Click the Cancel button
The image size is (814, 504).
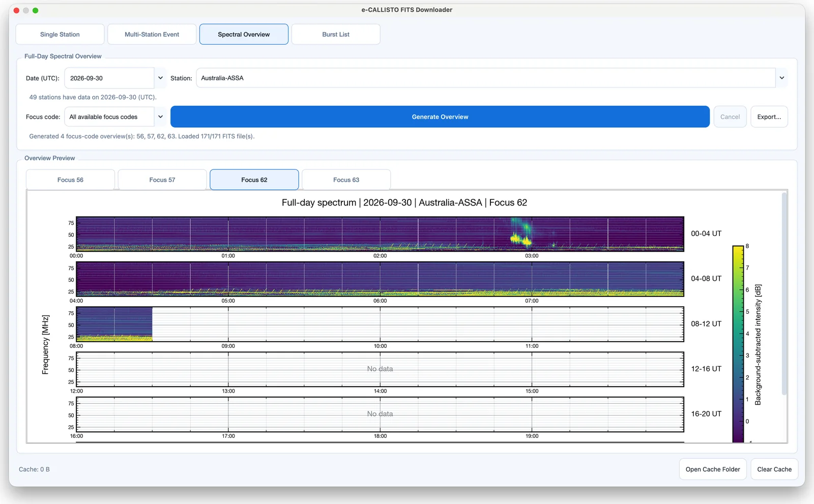[730, 117]
